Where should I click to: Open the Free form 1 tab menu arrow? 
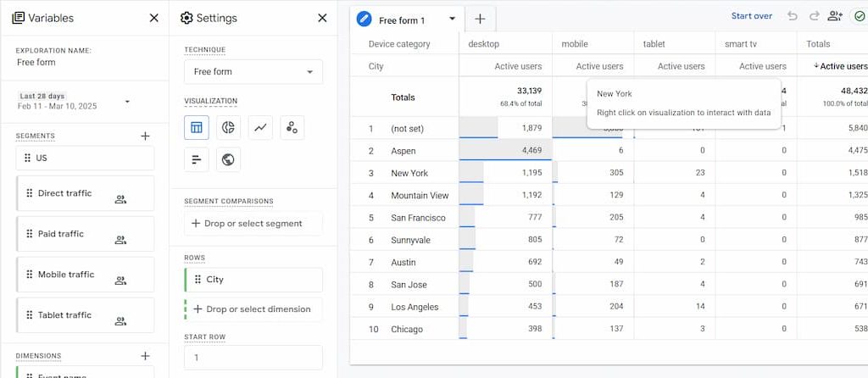point(452,19)
